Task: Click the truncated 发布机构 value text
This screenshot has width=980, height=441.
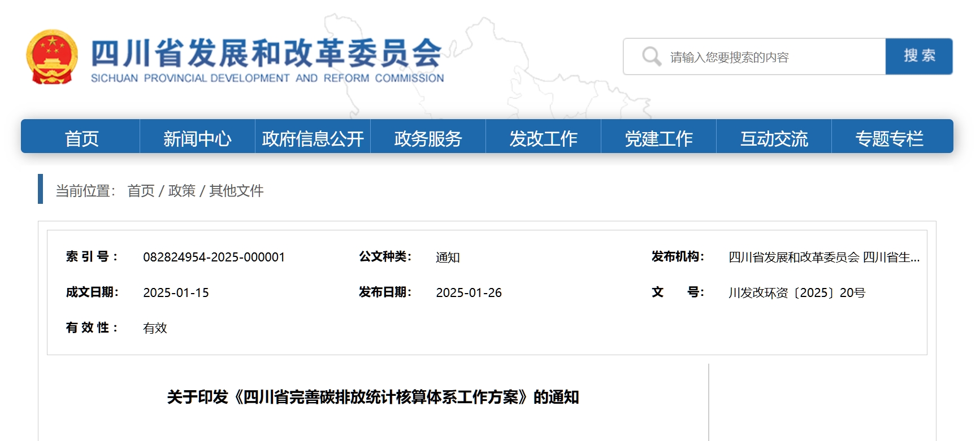Action: 823,257
